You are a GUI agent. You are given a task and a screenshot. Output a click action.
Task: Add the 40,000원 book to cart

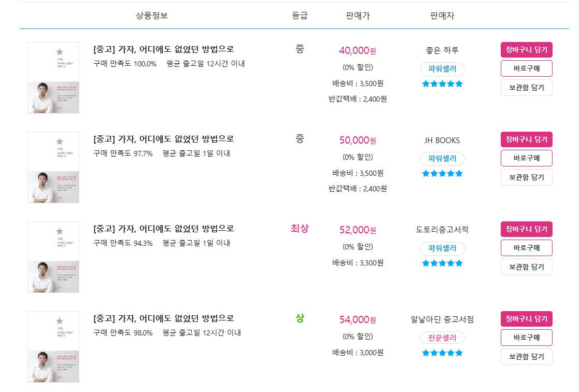point(526,49)
